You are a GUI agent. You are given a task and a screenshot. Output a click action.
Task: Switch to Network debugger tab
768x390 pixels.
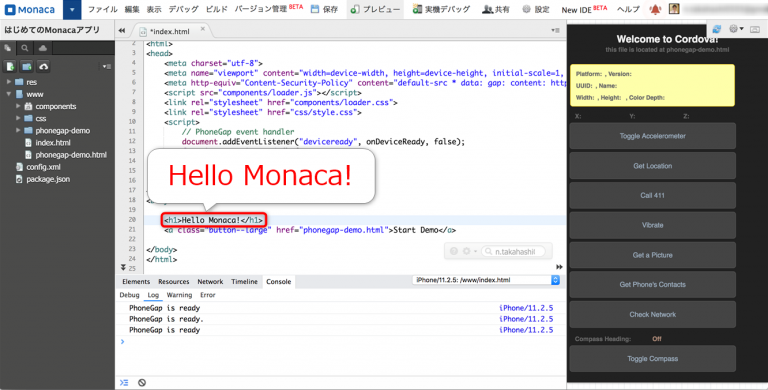coord(210,282)
